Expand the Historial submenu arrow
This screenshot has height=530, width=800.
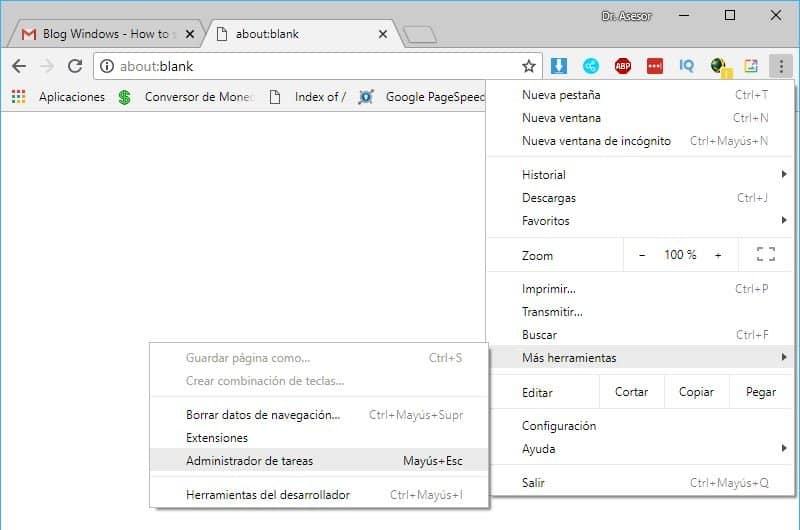[x=784, y=174]
